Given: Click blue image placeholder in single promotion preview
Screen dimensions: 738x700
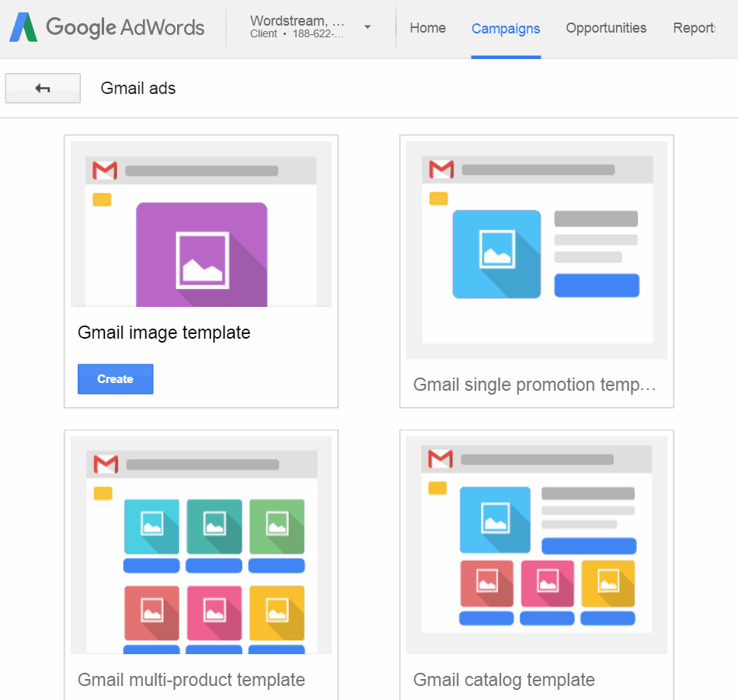Looking at the screenshot, I should coord(496,254).
